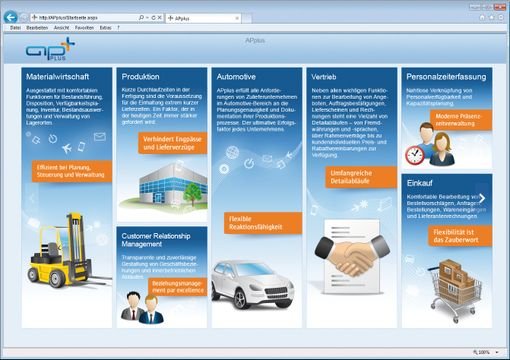This screenshot has width=510, height=360.
Task: Open the ? help menu
Action: point(118,28)
